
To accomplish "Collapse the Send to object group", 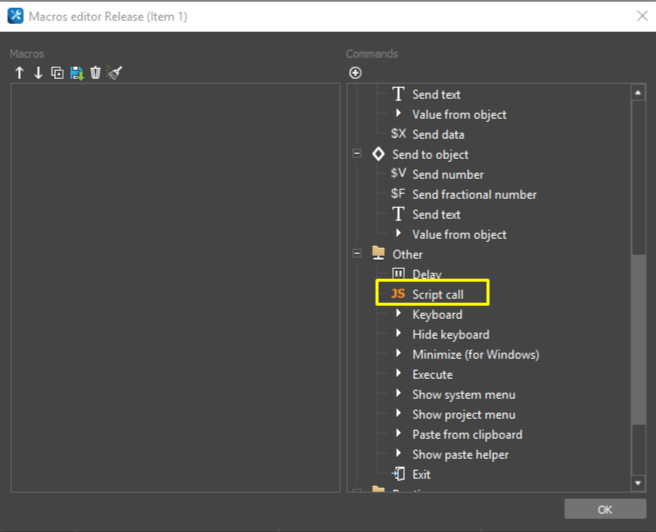I will coord(357,154).
